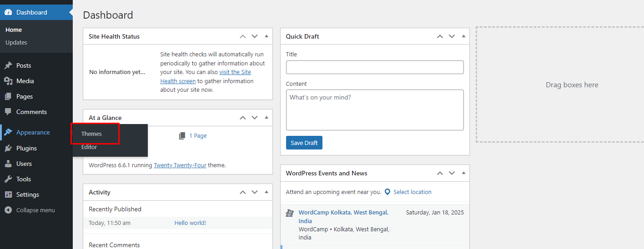The width and height of the screenshot is (644, 249).
Task: Click the Tools wrench icon in sidebar
Action: pos(8,179)
